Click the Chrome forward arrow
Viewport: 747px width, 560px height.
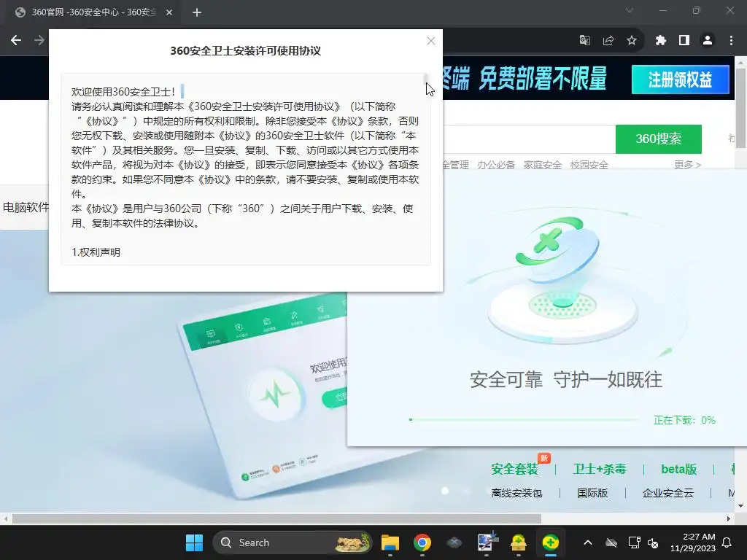click(39, 41)
